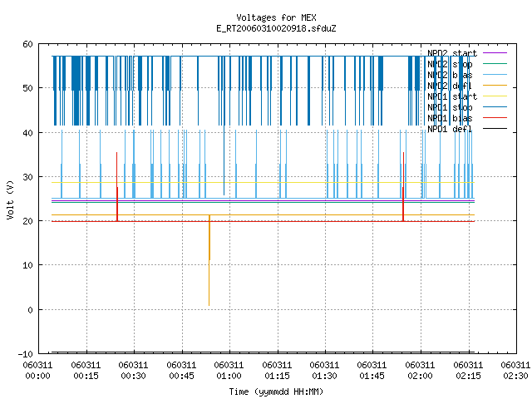This screenshot has width=532, height=399.
Task: Click the black NPD1 defl legend sample
Action: (x=495, y=129)
